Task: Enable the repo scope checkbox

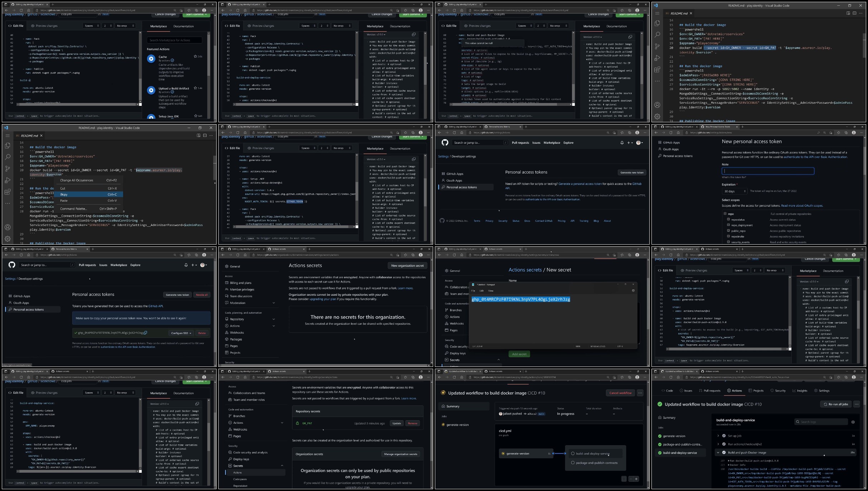Action: coord(725,214)
